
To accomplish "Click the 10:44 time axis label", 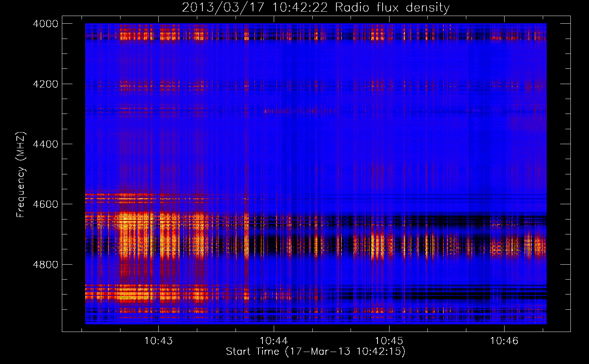I will pyautogui.click(x=274, y=341).
